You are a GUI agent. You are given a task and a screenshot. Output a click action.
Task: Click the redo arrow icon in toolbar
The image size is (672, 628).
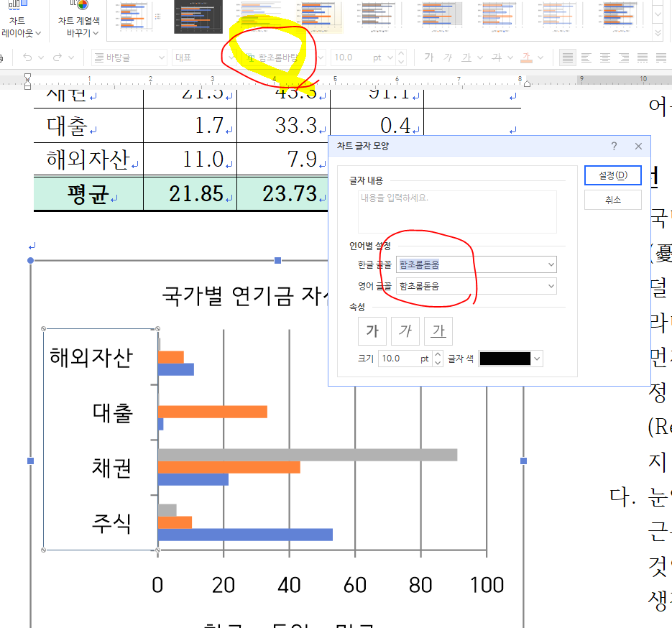59,57
